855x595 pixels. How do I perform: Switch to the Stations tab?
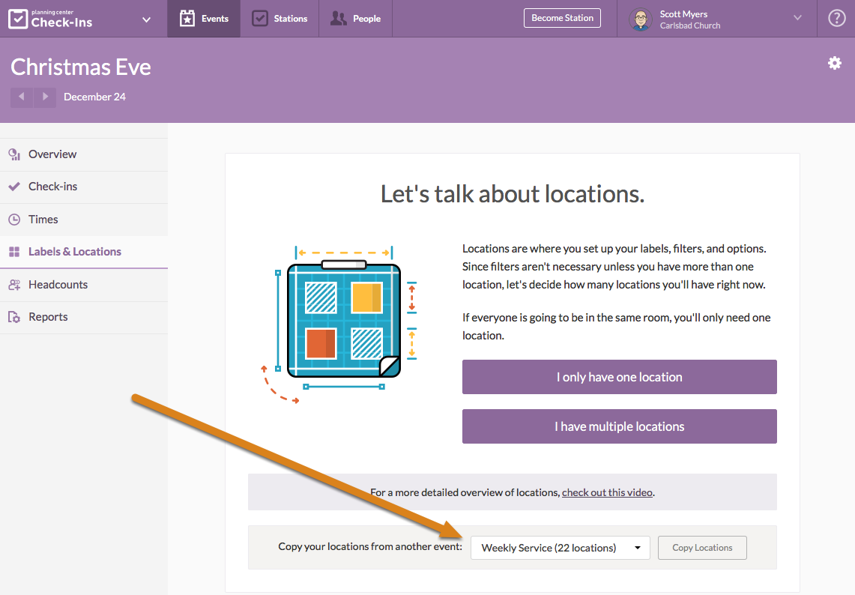click(280, 19)
